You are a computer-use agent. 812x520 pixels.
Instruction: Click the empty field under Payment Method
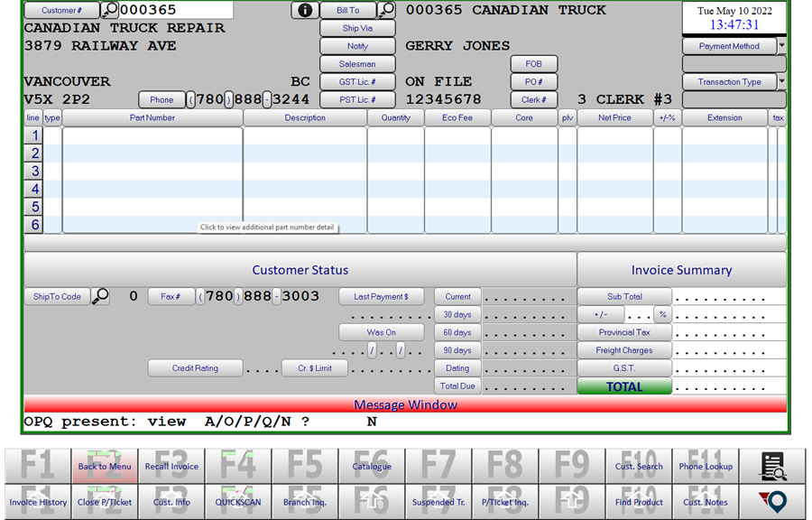click(x=734, y=64)
